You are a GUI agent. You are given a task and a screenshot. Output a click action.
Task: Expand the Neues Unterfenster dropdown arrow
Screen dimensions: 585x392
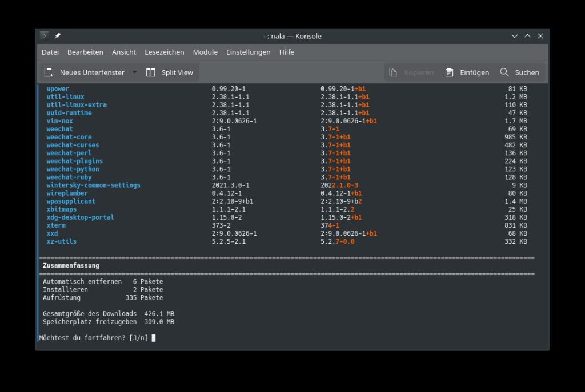coord(134,72)
